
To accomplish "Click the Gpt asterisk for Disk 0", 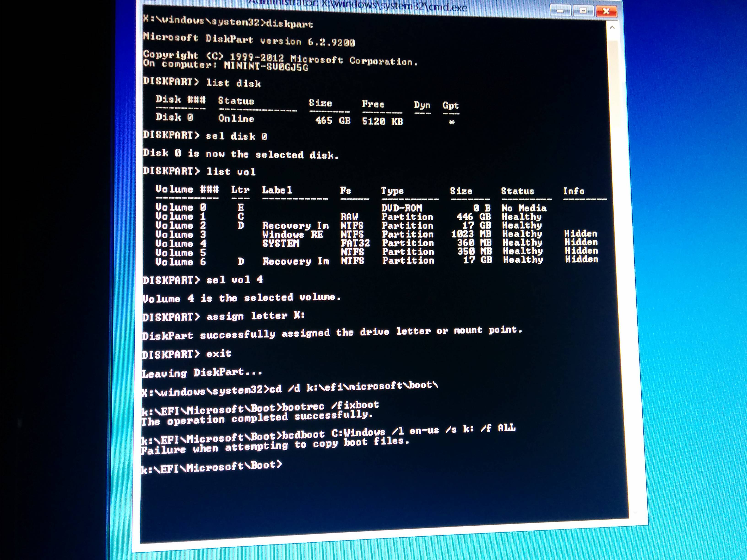I will pos(452,122).
